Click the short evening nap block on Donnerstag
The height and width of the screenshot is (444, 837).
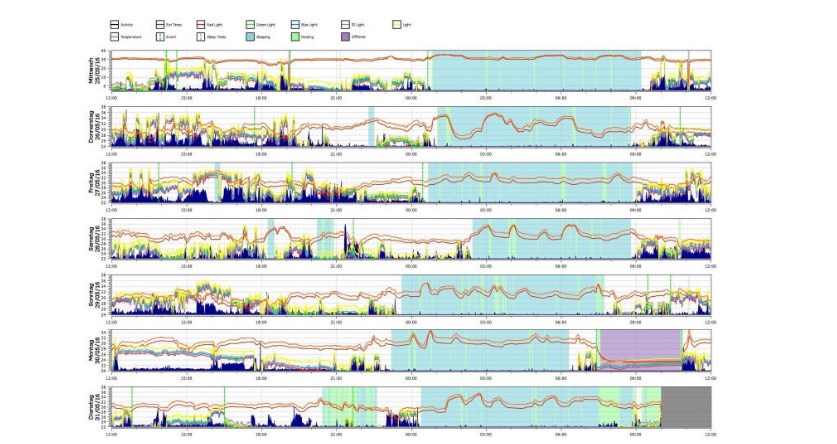(372, 126)
